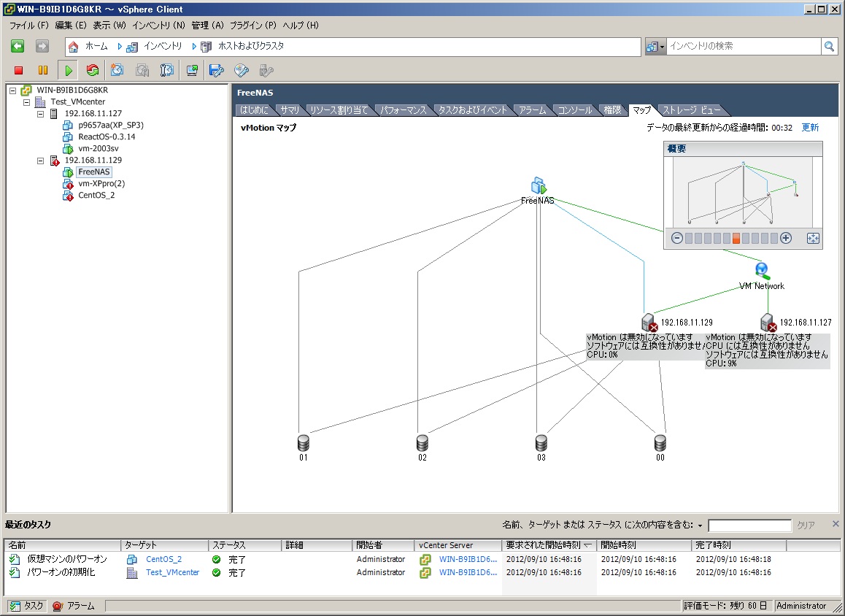Open the インベントリ (N) menu

pyautogui.click(x=158, y=26)
